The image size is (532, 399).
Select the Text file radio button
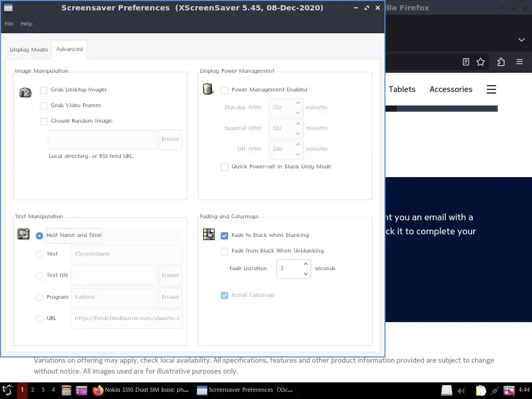click(x=39, y=275)
